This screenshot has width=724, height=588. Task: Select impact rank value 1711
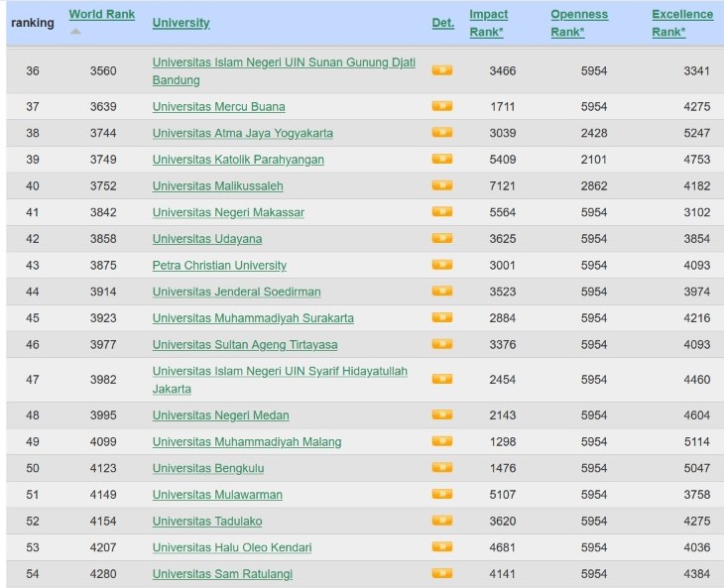[x=503, y=107]
